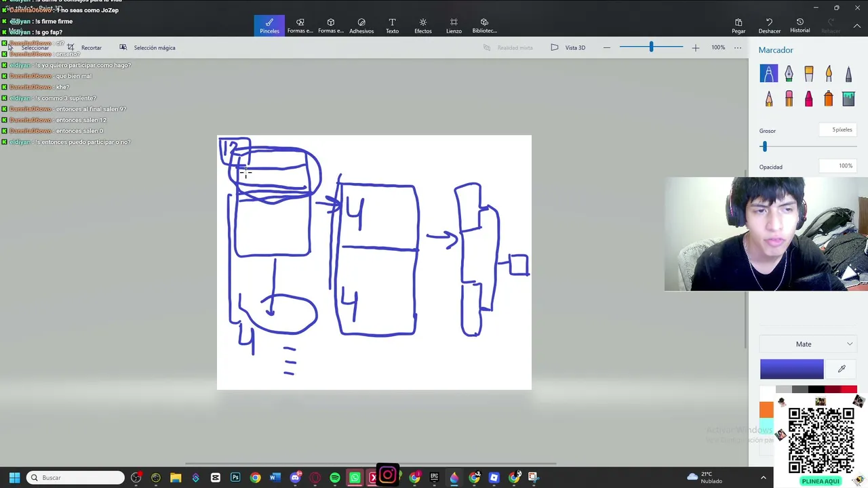Viewport: 868px width, 488px height.
Task: Select the spray can tool
Action: point(829,99)
